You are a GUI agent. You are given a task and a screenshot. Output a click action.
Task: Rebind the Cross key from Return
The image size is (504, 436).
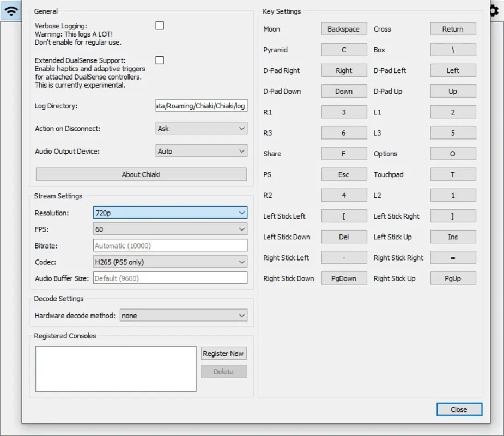click(453, 28)
